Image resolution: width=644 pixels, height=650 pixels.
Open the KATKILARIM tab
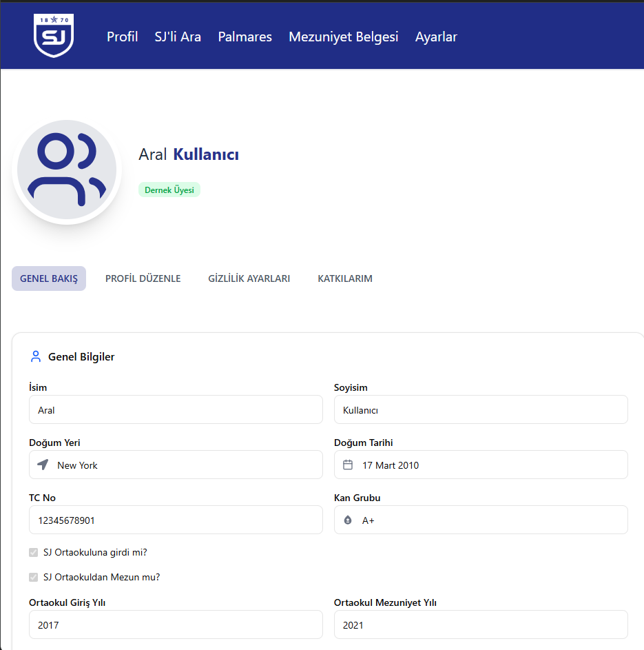[x=345, y=278]
